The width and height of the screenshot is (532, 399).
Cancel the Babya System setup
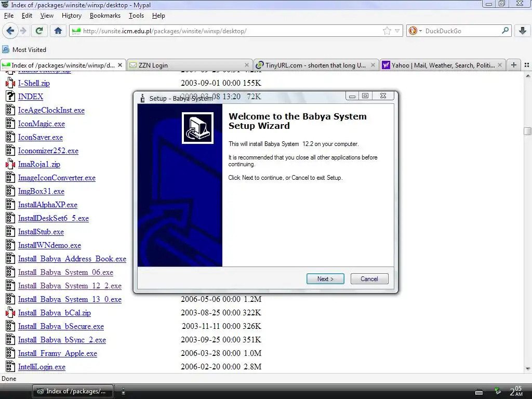(x=369, y=279)
